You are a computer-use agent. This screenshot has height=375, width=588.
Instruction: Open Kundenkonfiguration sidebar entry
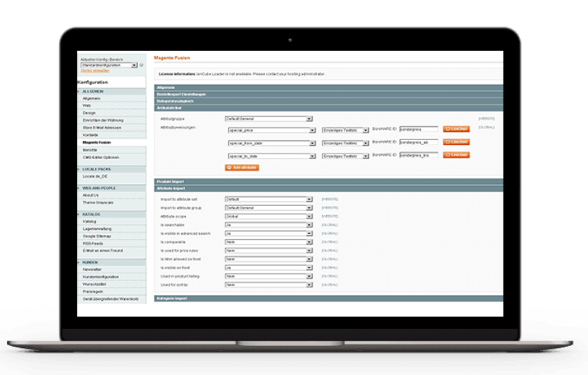(101, 277)
